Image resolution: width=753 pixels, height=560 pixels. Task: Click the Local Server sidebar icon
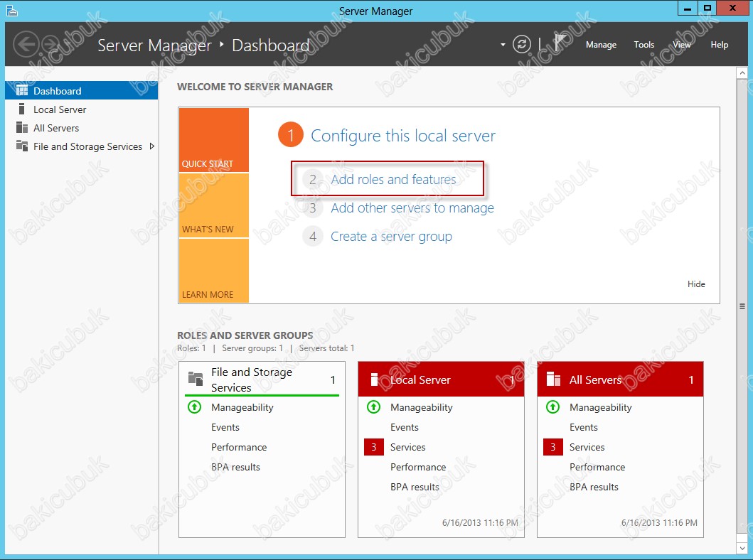21,109
